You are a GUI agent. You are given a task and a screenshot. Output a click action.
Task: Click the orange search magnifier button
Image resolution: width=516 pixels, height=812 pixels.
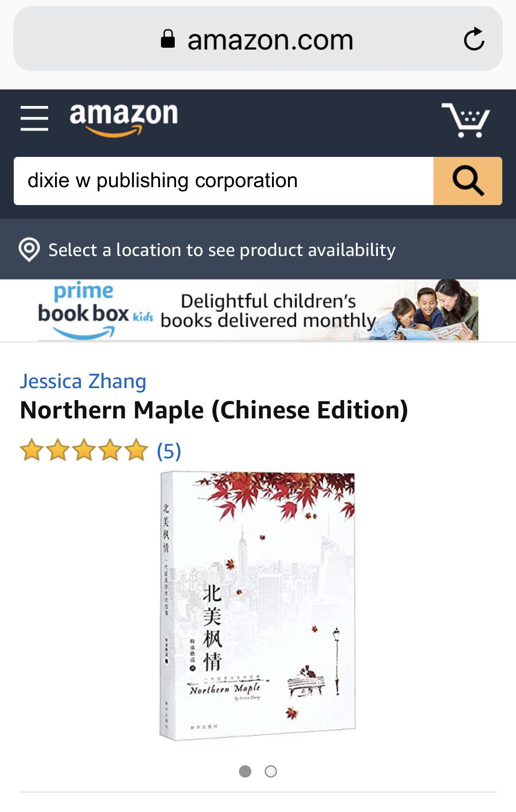click(468, 181)
